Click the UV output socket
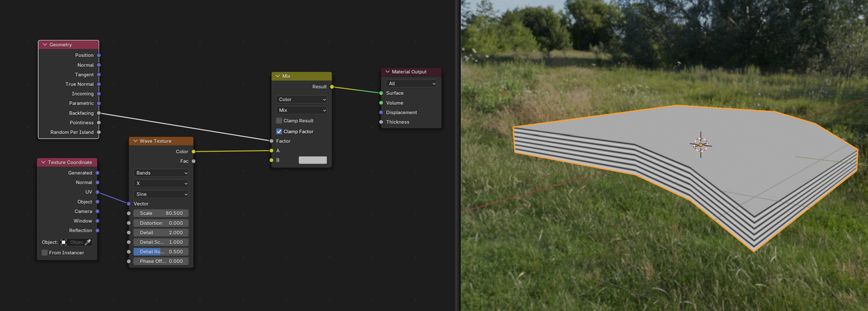 pos(98,192)
